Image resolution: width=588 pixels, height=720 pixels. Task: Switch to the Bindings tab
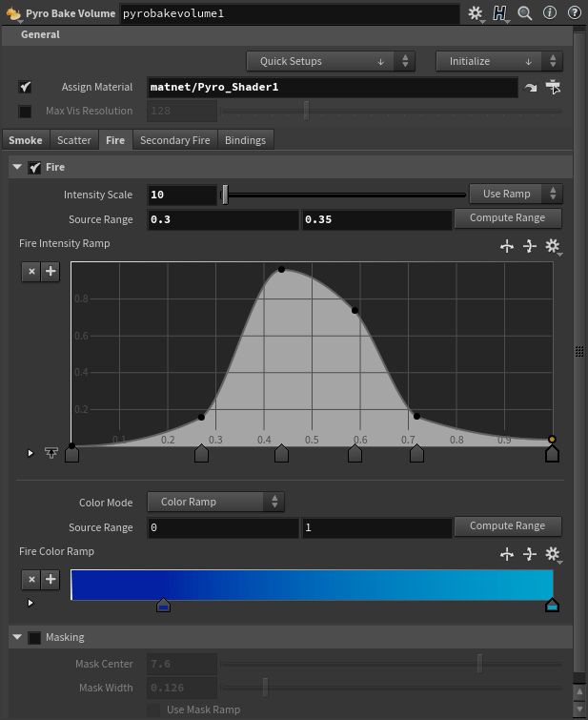click(x=245, y=140)
